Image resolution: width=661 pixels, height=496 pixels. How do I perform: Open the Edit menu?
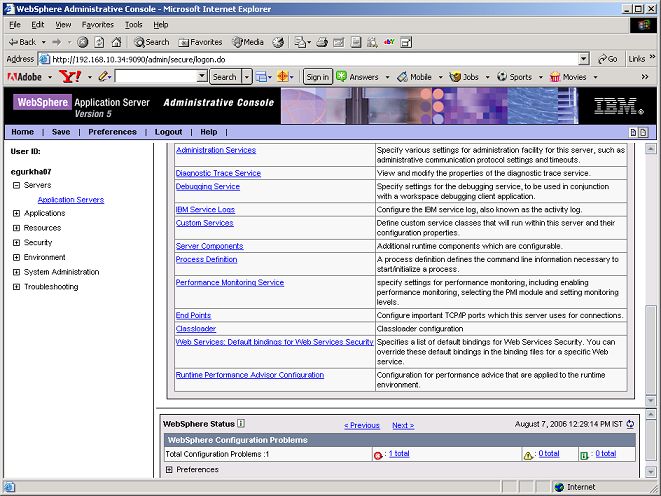pyautogui.click(x=38, y=25)
